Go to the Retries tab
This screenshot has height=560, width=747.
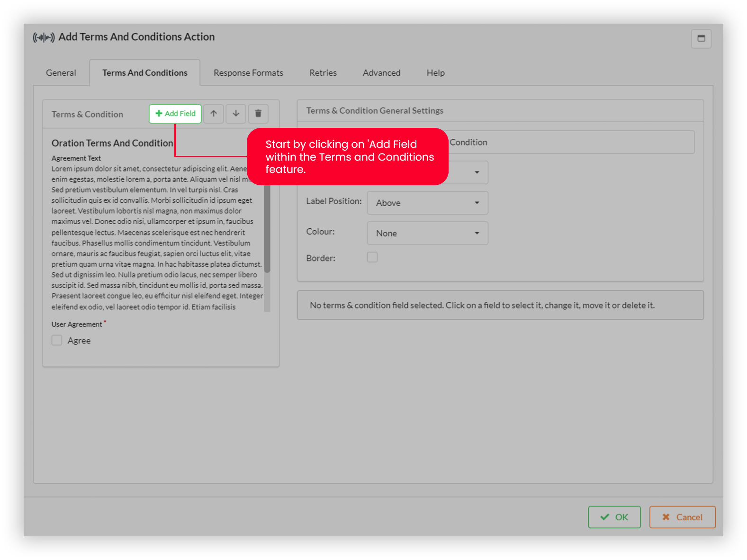[323, 73]
